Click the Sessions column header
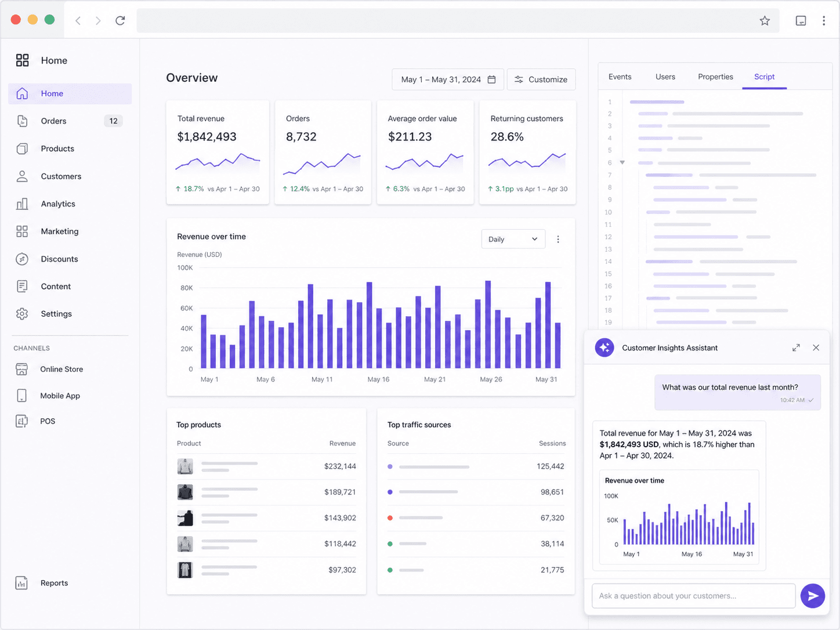 coord(552,443)
